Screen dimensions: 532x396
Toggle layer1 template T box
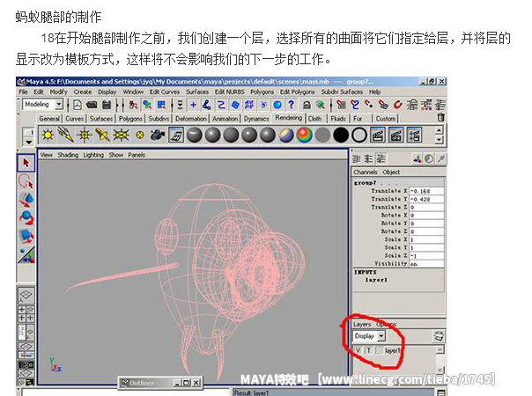tap(369, 350)
